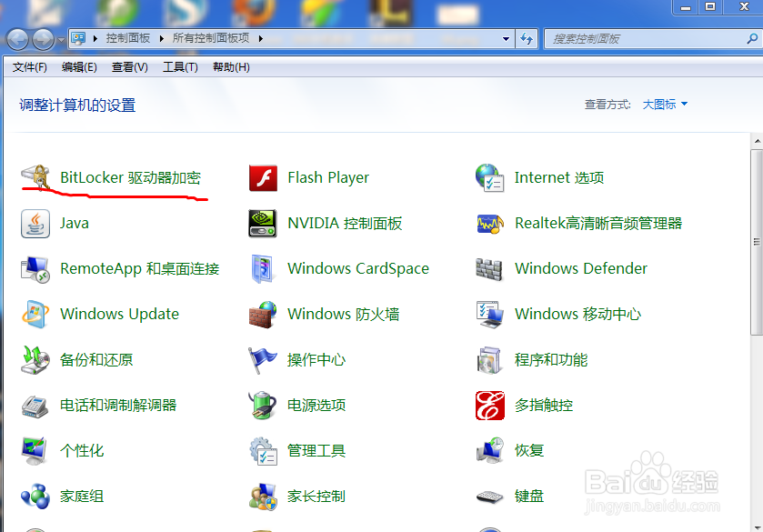Open the Windows Update icon

tap(35, 315)
